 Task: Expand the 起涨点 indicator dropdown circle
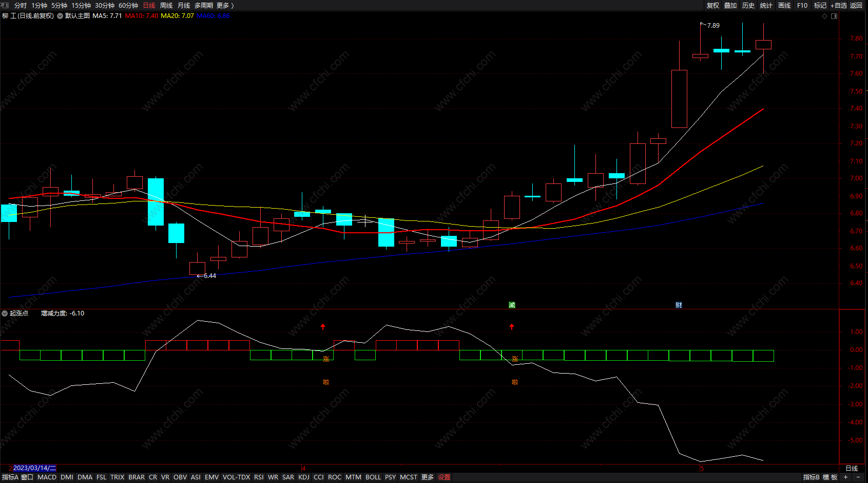5,313
